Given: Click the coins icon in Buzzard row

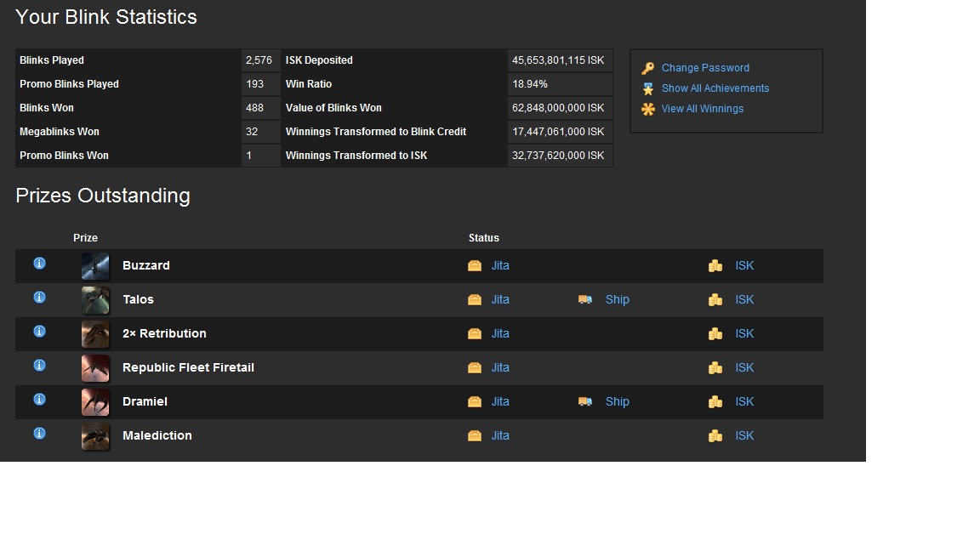Looking at the screenshot, I should tap(715, 265).
